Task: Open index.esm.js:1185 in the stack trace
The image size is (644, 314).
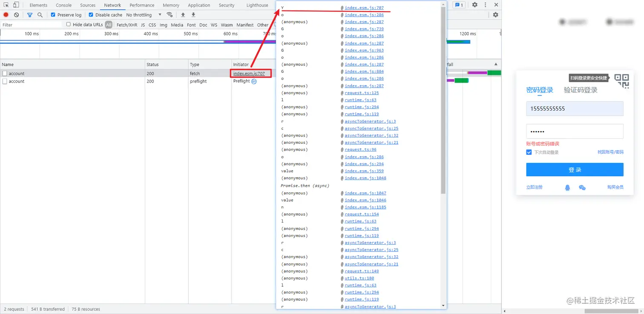Action: click(365, 207)
